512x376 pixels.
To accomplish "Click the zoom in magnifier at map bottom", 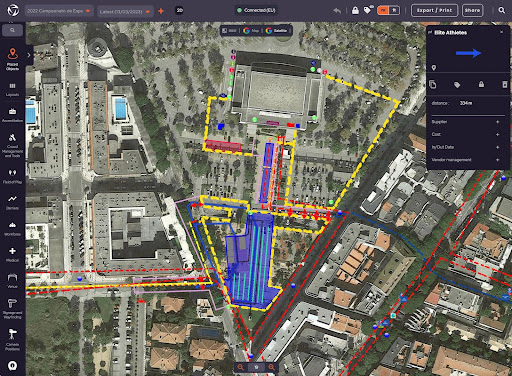I will pyautogui.click(x=272, y=367).
